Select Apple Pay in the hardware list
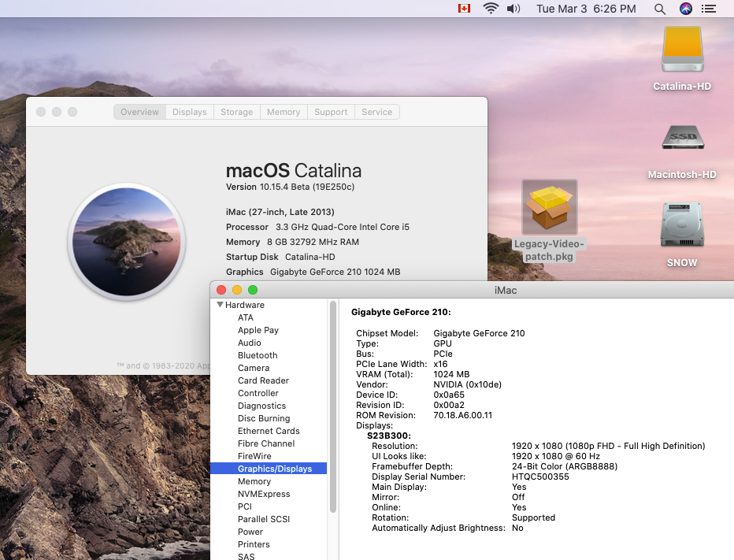The height and width of the screenshot is (560, 734). click(x=269, y=330)
